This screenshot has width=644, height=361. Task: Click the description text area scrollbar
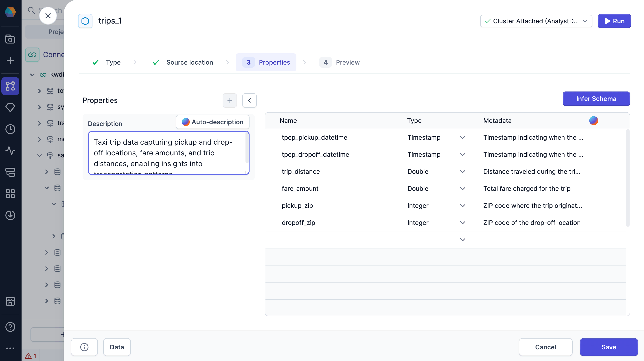[247, 148]
